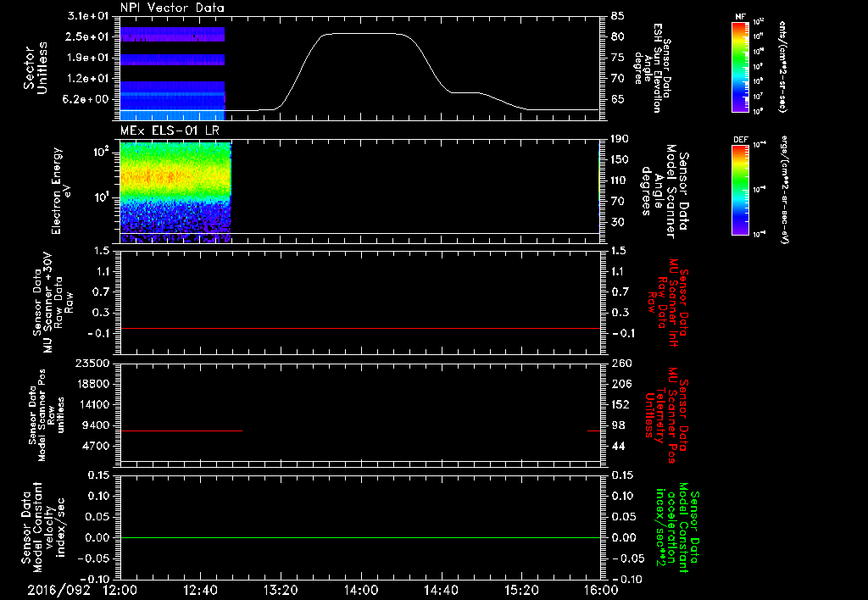The image size is (868, 600).
Task: Click the white Sun Elevation curve plateau
Action: click(363, 34)
